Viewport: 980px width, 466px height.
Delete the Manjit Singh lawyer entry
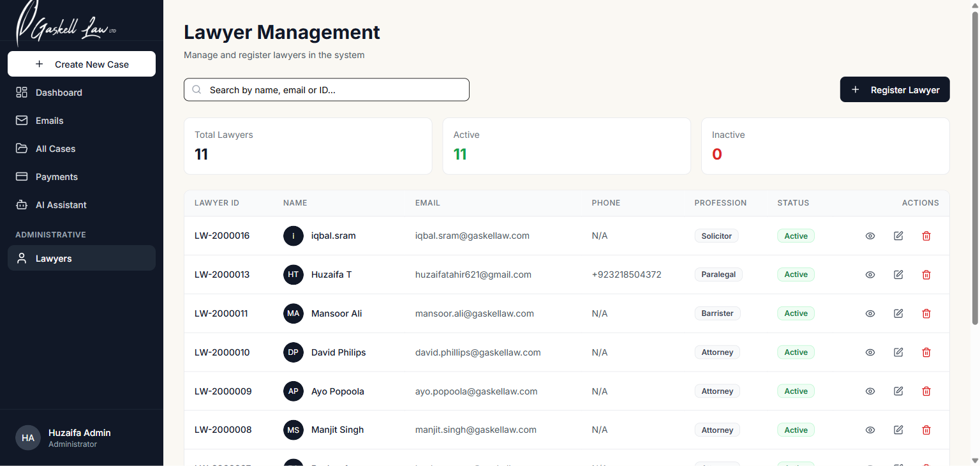[x=926, y=430]
